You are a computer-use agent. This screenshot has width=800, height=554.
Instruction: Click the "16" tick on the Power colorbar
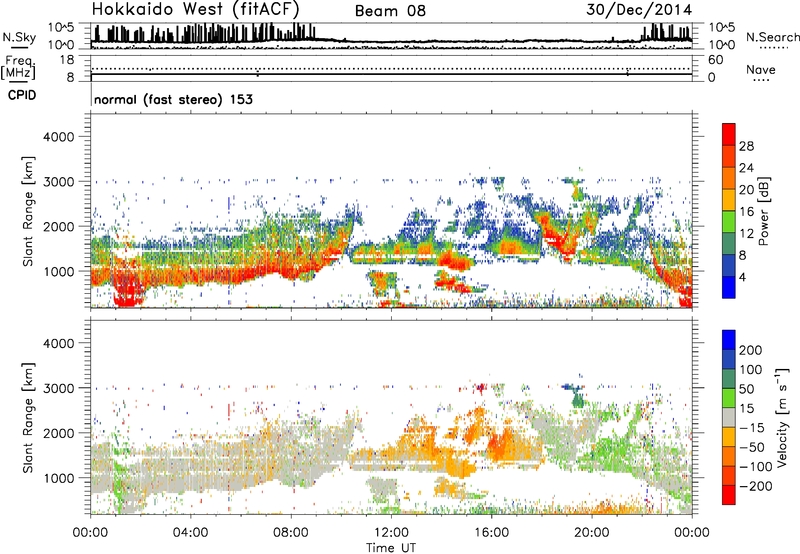pos(746,212)
